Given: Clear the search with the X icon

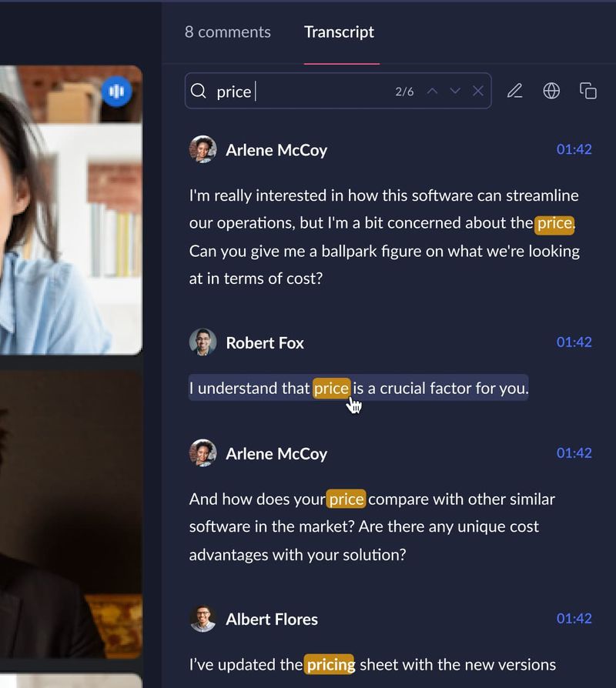Looking at the screenshot, I should click(x=477, y=90).
